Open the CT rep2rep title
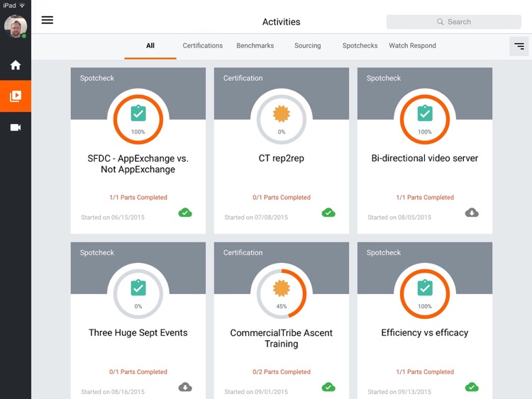 pos(282,158)
